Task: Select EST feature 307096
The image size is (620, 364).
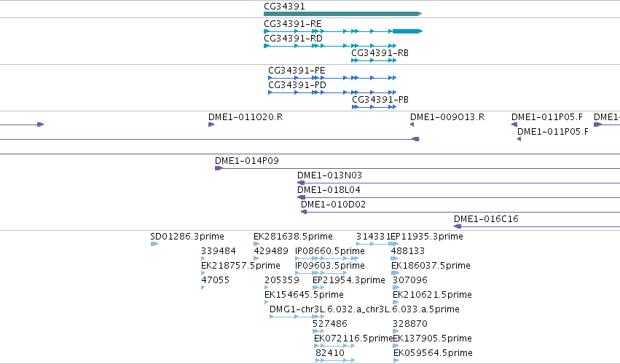Action: point(410,280)
